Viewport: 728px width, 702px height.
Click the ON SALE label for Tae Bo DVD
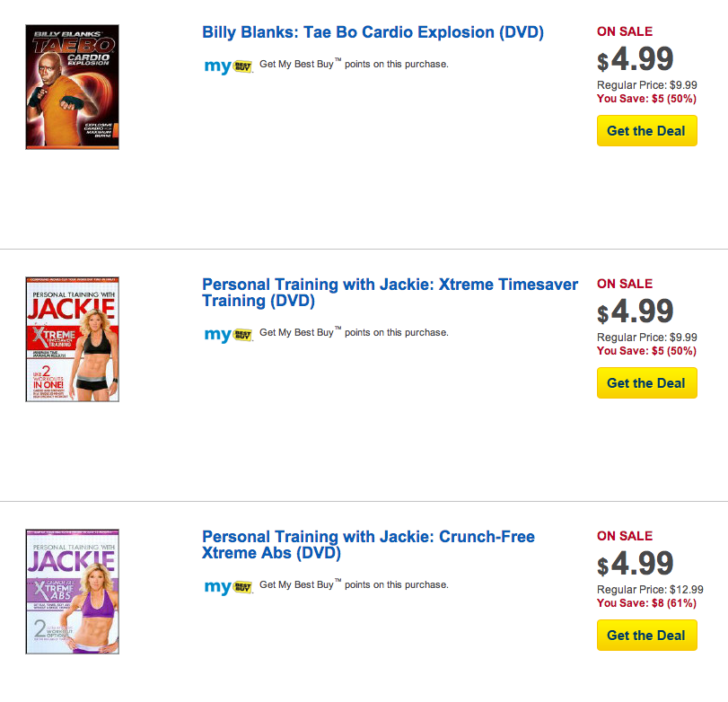(625, 31)
